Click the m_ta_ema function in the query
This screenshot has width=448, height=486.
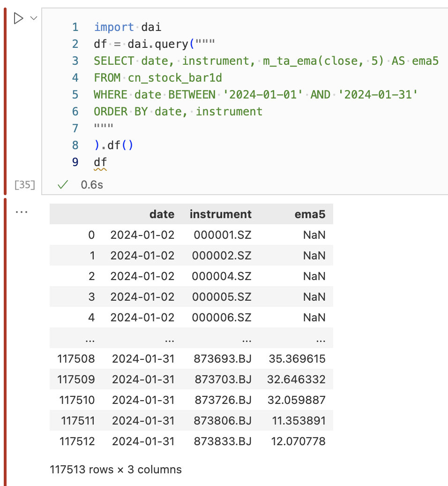click(286, 61)
